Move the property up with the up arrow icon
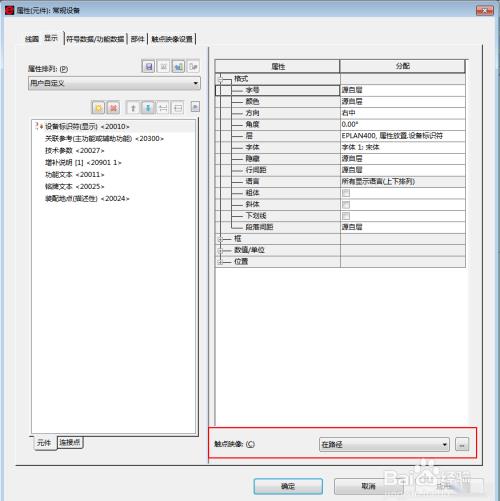Screen dimensions: 500x501 [x=133, y=108]
